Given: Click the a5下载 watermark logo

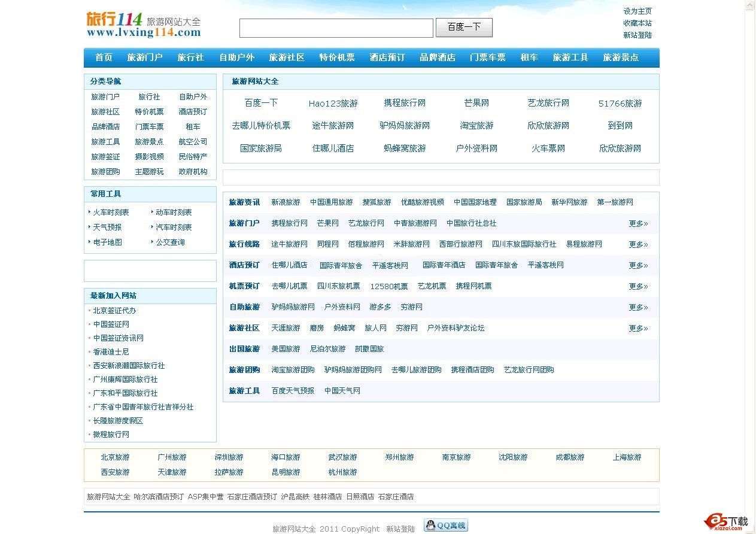Looking at the screenshot, I should point(727,521).
